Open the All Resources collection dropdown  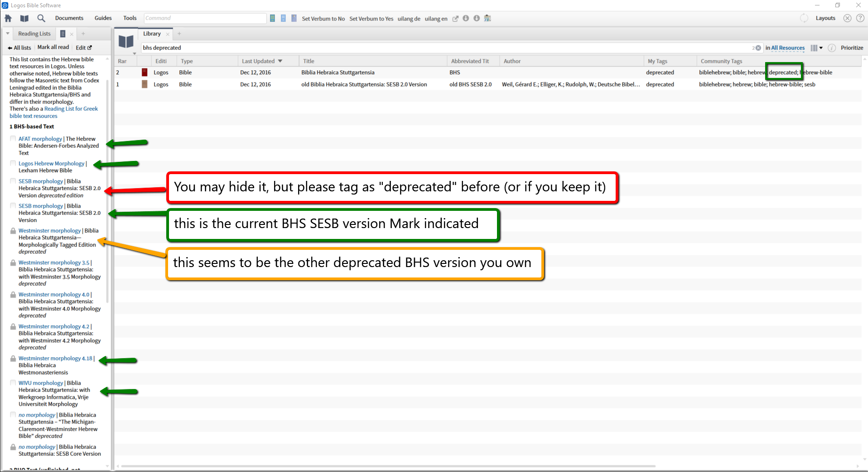point(788,48)
